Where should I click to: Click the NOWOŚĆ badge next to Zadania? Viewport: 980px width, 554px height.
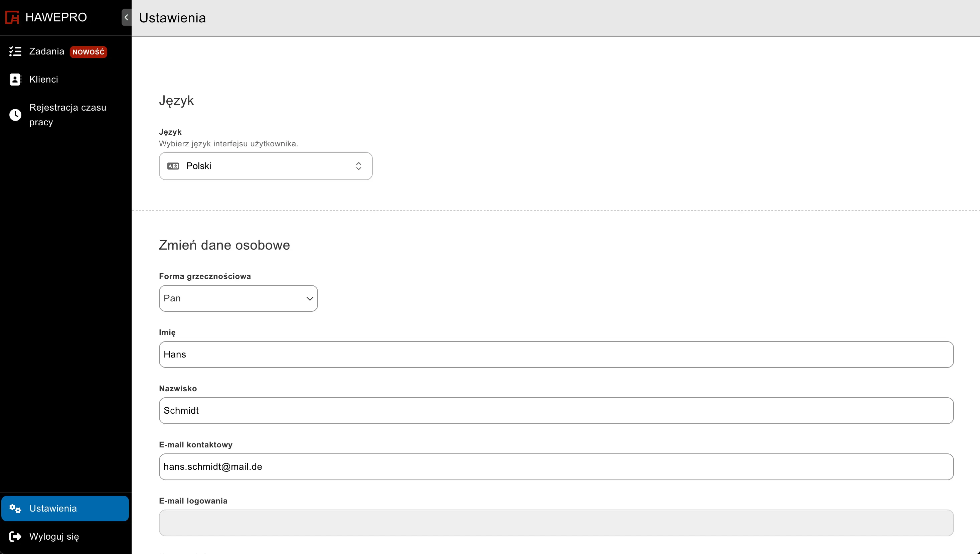tap(88, 52)
